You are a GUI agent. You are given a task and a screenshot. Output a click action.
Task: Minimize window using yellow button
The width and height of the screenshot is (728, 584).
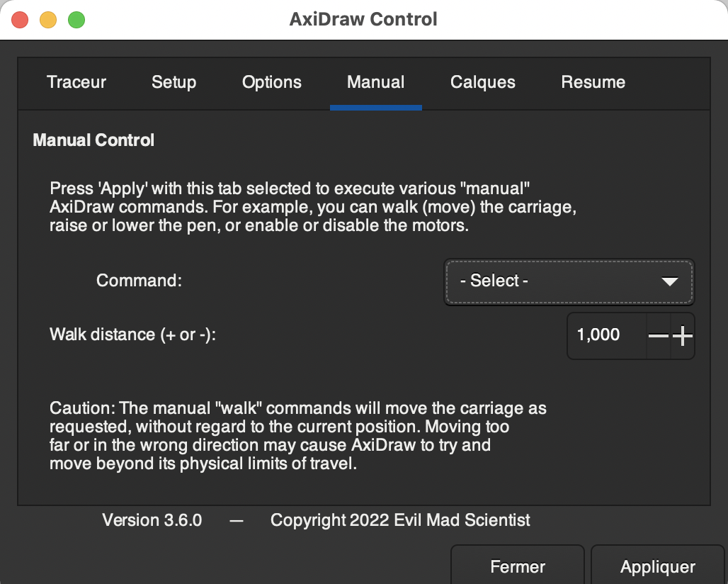point(48,20)
